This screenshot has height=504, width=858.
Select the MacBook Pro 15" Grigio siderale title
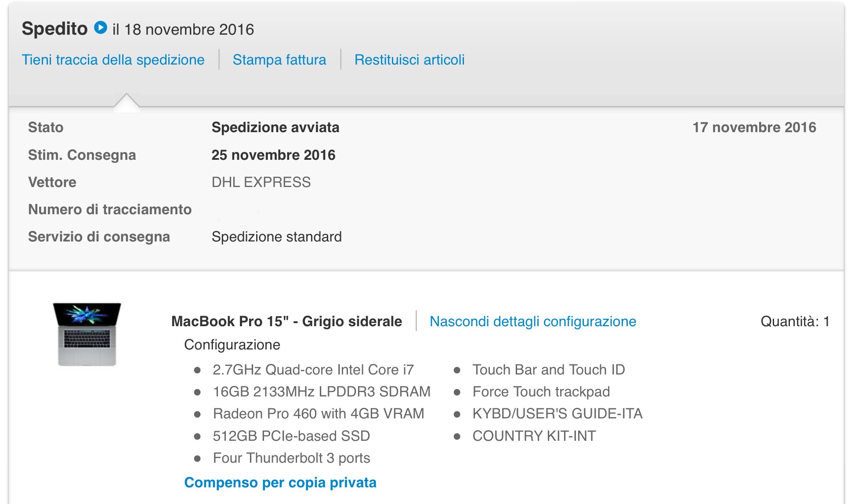click(286, 321)
